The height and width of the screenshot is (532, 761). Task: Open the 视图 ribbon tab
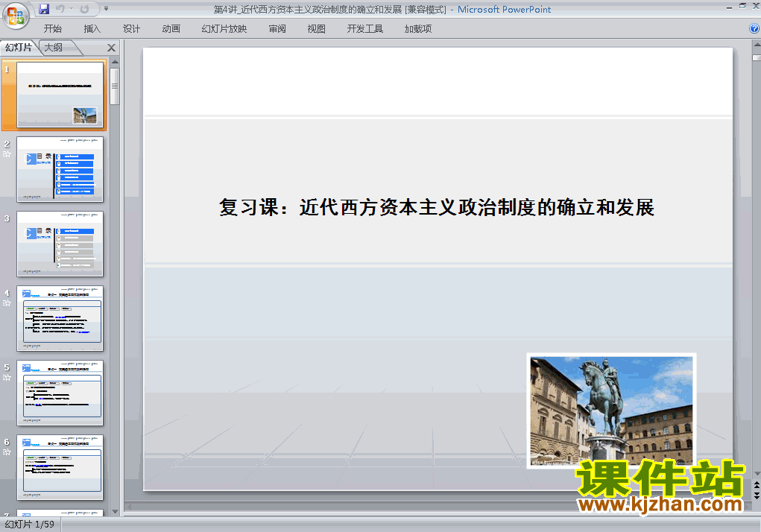(317, 28)
